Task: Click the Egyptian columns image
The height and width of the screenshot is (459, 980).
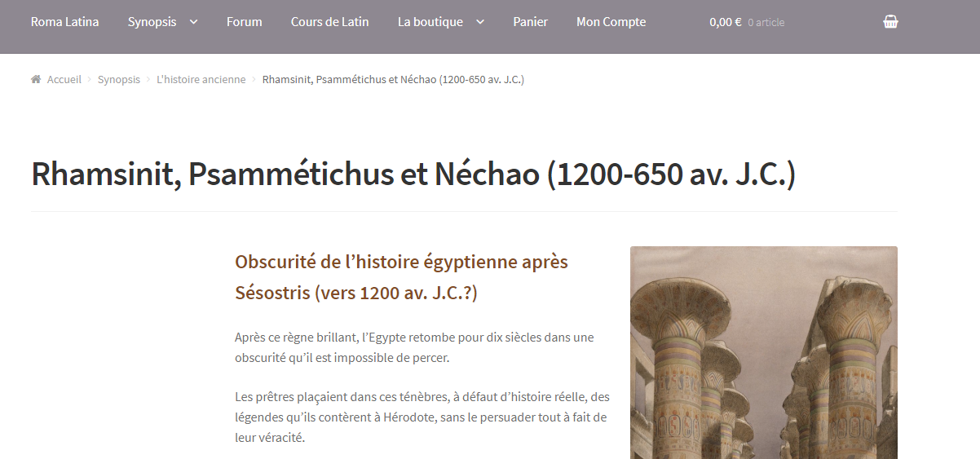Action: point(763,352)
